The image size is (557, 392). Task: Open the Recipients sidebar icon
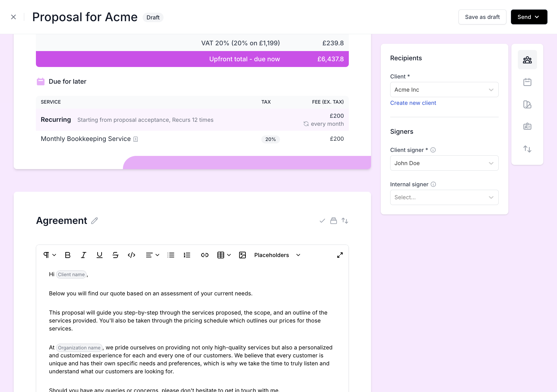pos(527,60)
